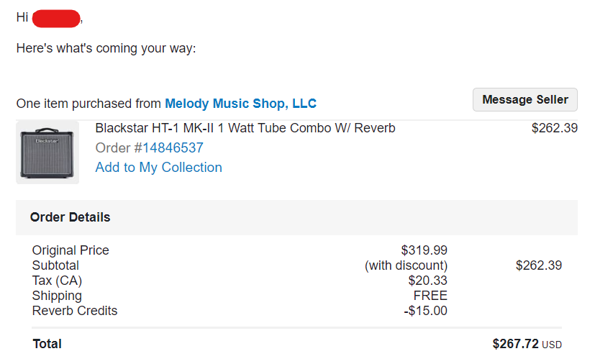This screenshot has height=364, width=595.
Task: Click the $267.72 total amount
Action: pos(515,344)
